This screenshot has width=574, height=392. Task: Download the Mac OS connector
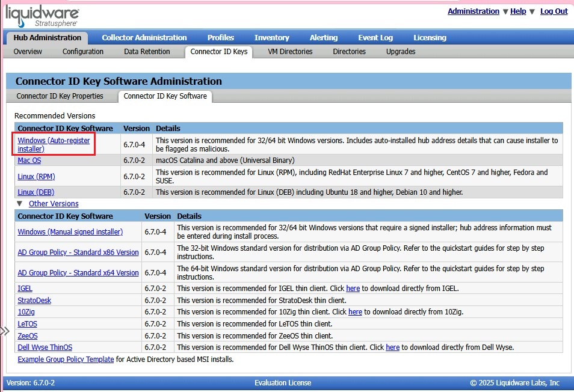click(29, 161)
